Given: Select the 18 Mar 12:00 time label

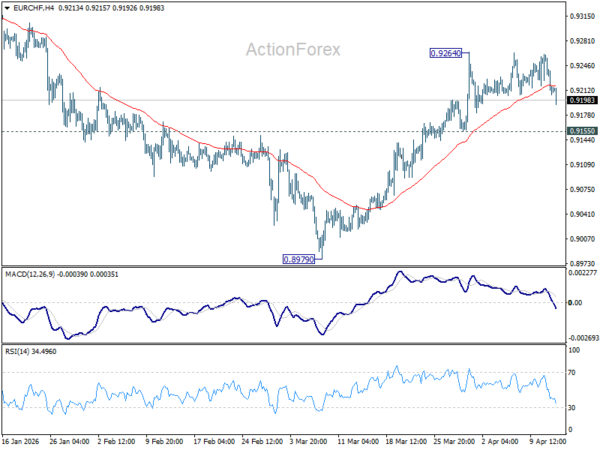Looking at the screenshot, I should (x=406, y=441).
